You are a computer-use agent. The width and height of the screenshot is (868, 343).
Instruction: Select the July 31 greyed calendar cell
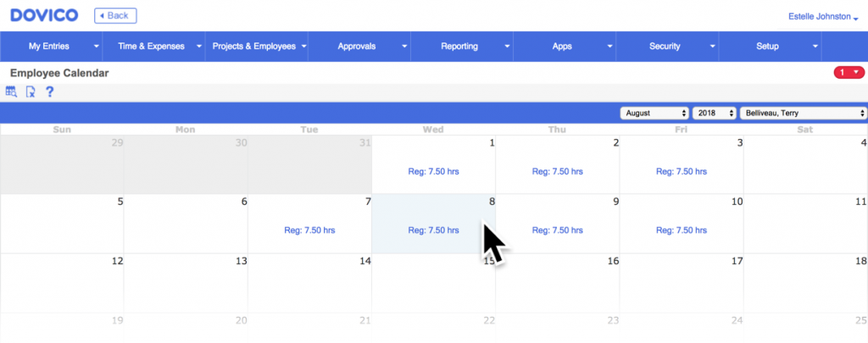(310, 164)
